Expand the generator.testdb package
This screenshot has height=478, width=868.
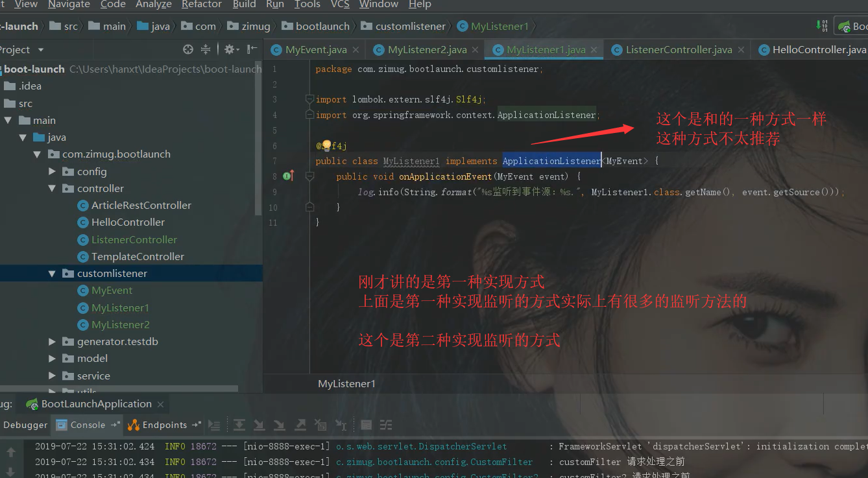[x=53, y=342]
